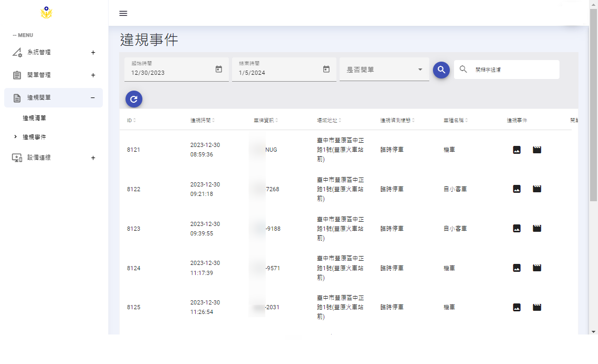Image resolution: width=598 pixels, height=364 pixels.
Task: Run the blue search button
Action: tap(441, 70)
